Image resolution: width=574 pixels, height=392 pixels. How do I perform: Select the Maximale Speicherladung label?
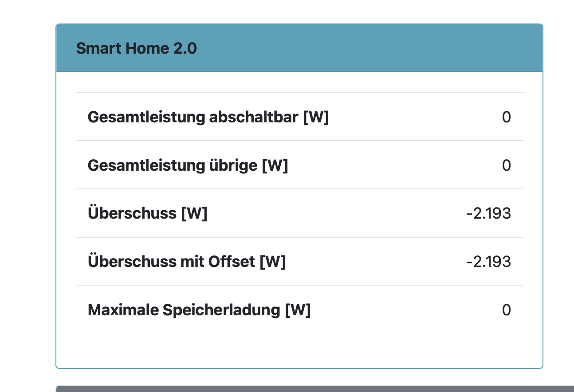coord(199,310)
